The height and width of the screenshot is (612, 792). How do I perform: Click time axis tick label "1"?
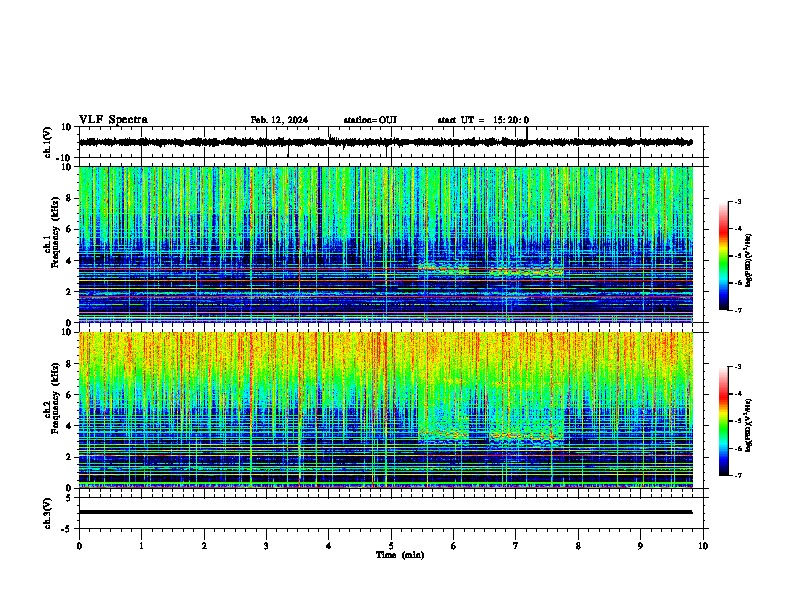(141, 546)
